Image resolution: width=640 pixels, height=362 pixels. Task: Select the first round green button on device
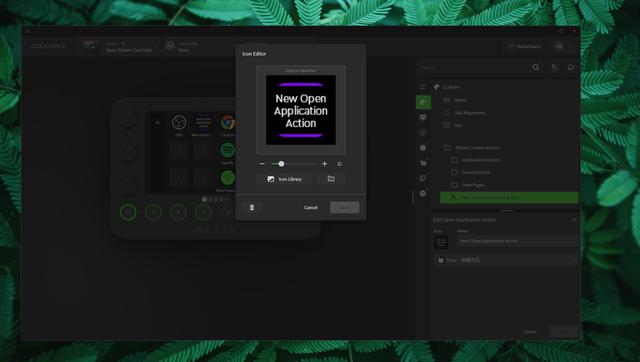[128, 212]
